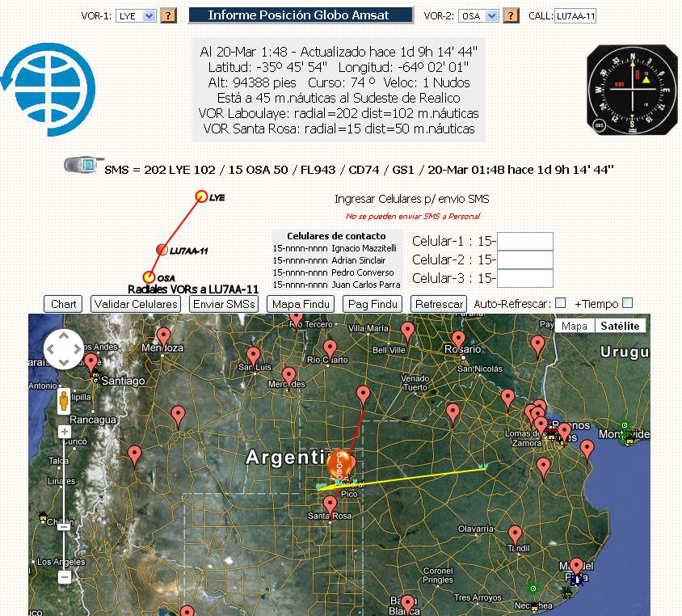
Task: Pan the map down with the arrow
Action: pos(64,362)
